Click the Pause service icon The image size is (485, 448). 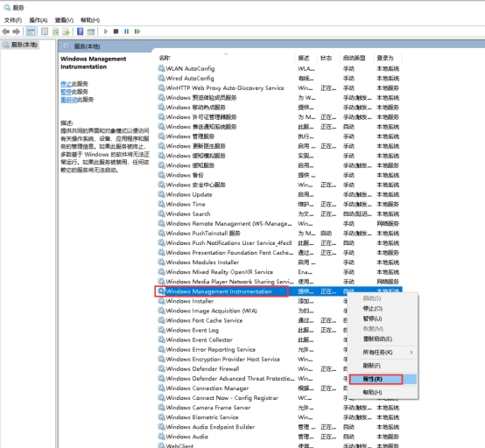[127, 31]
